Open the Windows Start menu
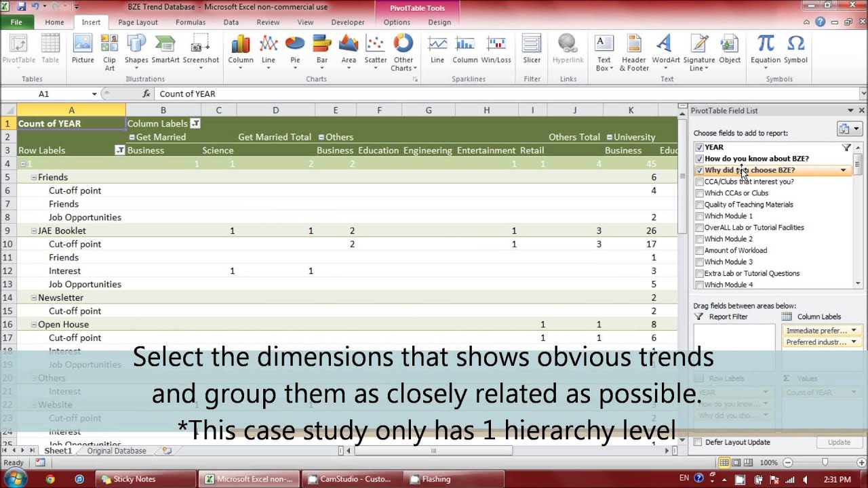This screenshot has width=868, height=488. [x=15, y=479]
